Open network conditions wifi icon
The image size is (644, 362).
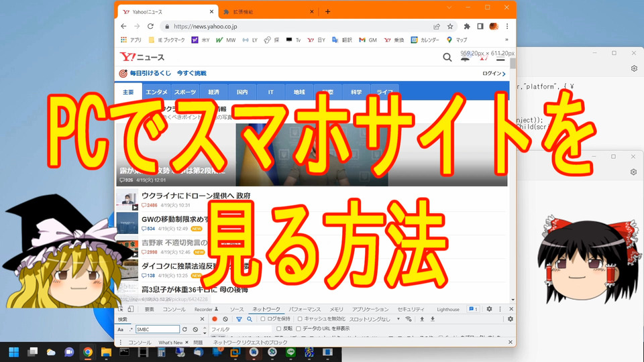[x=409, y=319]
